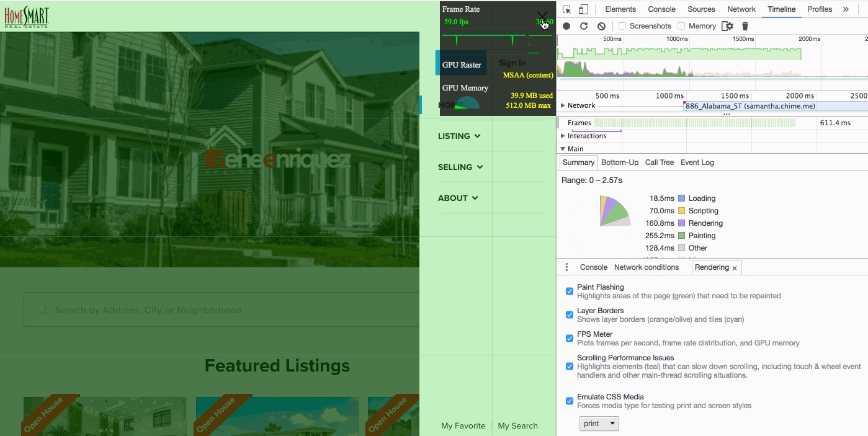This screenshot has height=436, width=868.
Task: View the Event Log tab
Action: click(697, 162)
